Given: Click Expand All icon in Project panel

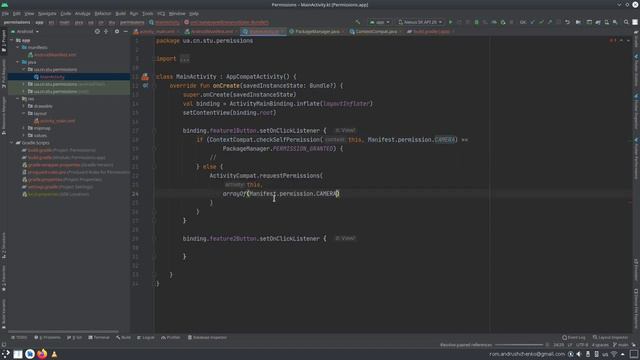Looking at the screenshot, I should point(106,31).
